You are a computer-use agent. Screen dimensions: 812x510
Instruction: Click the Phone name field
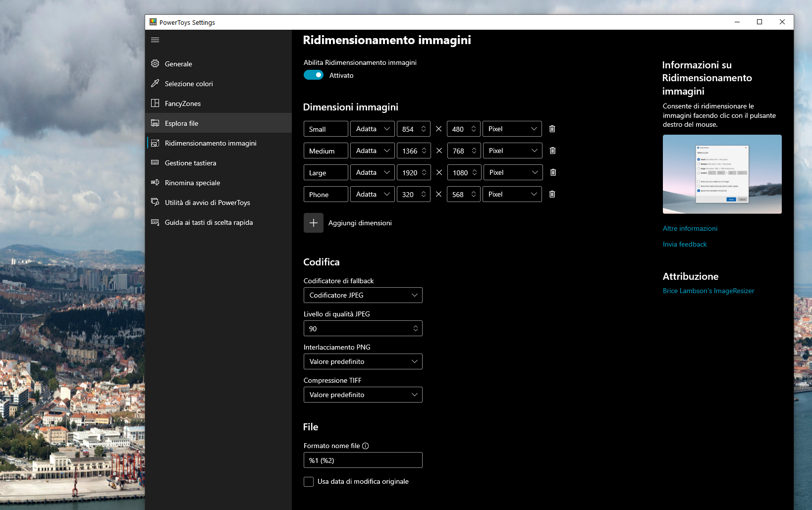pos(326,194)
